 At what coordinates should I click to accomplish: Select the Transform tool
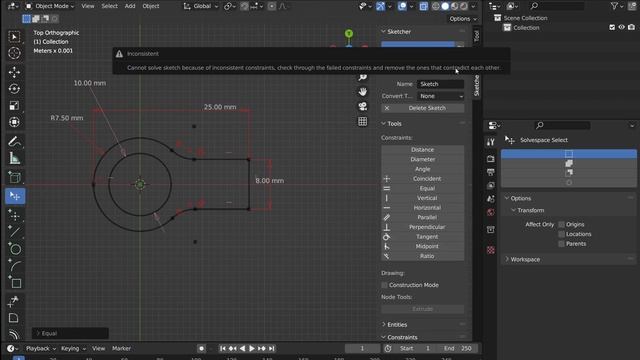pyautogui.click(x=14, y=122)
